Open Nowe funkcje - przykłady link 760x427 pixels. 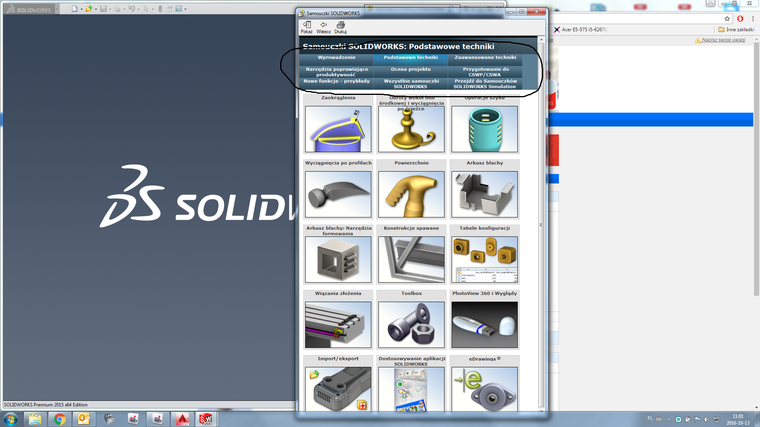(x=336, y=83)
